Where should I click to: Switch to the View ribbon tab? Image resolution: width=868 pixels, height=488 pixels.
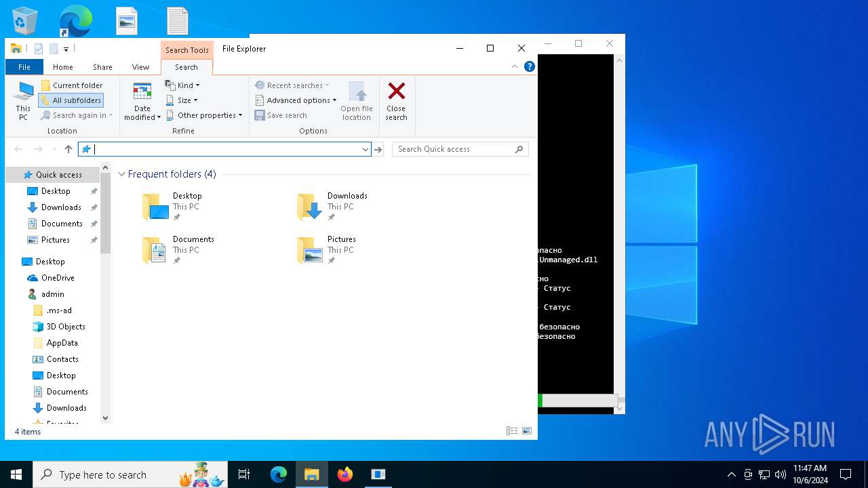[141, 67]
